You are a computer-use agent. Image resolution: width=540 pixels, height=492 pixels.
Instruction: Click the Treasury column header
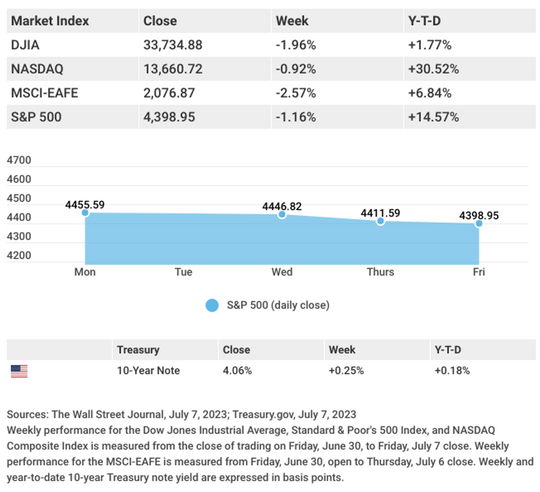coord(138,350)
